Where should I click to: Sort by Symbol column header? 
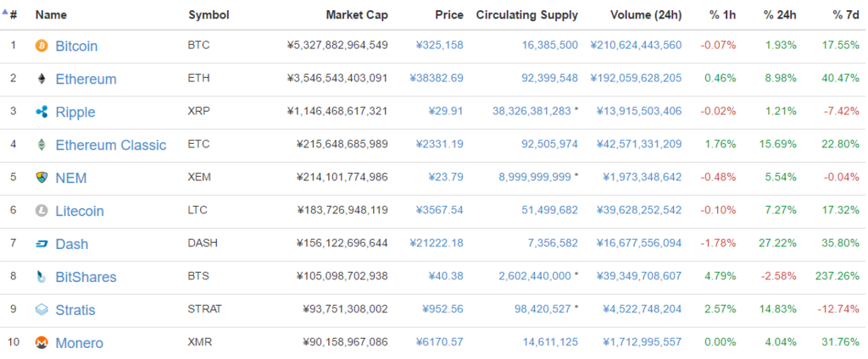[x=209, y=15]
